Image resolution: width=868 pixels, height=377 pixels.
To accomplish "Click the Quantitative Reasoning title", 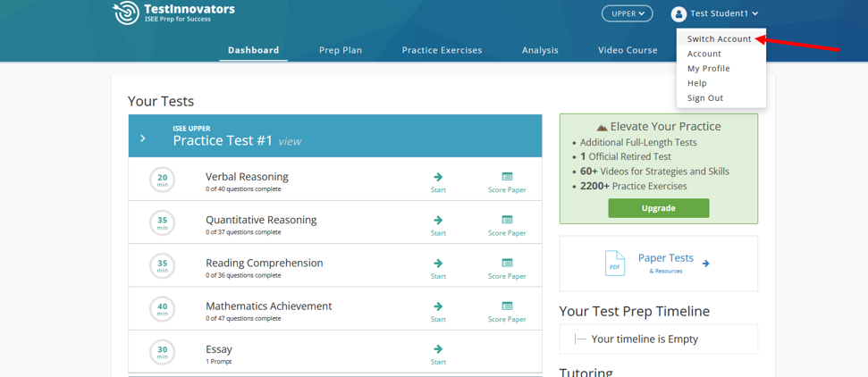I will coord(261,220).
